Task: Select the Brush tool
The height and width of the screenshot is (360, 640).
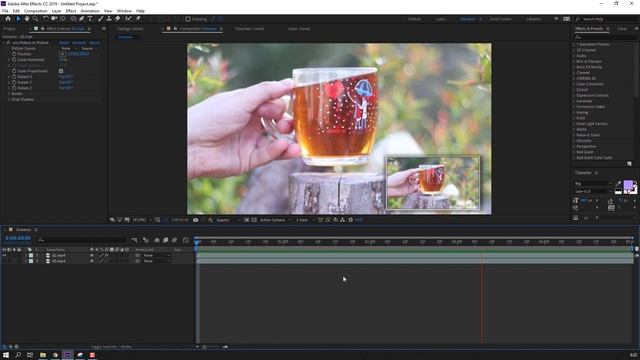Action: click(x=100, y=19)
